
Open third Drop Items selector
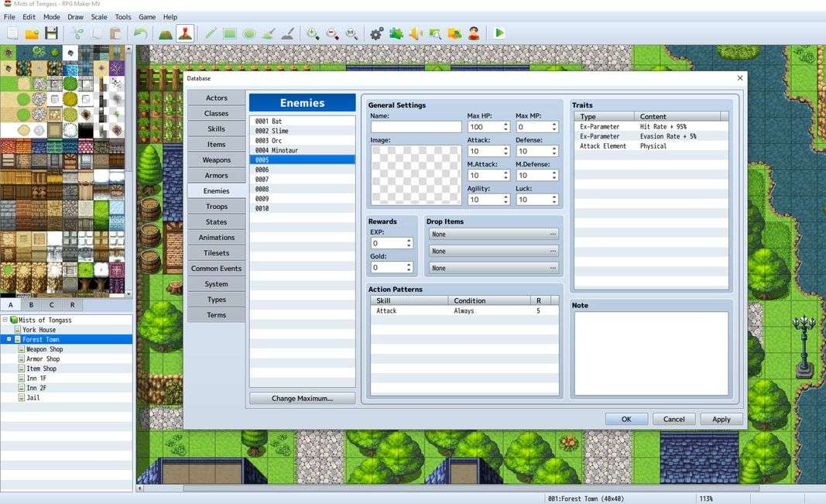[492, 268]
